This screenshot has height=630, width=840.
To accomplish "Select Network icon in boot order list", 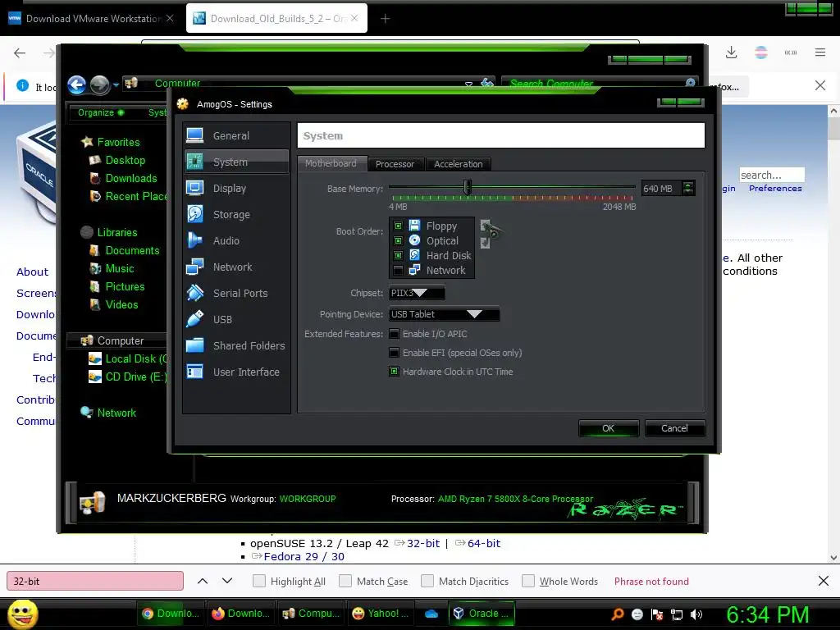I will [414, 270].
